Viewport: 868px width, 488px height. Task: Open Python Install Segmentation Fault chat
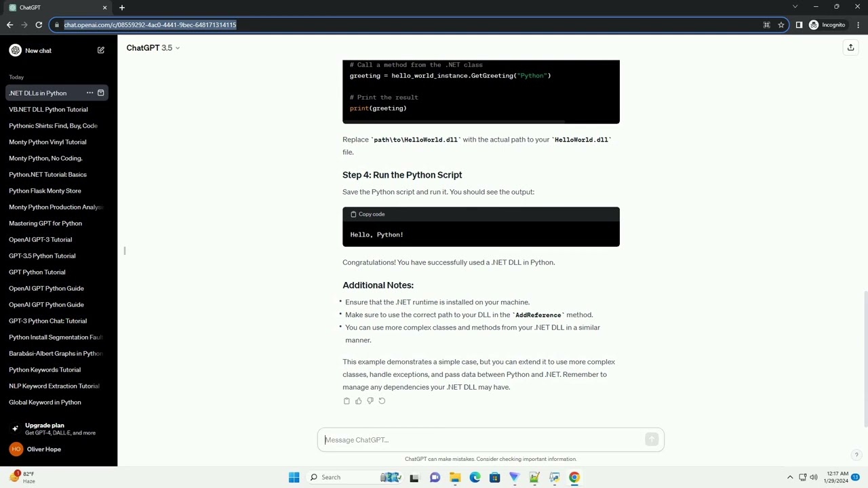(x=57, y=337)
